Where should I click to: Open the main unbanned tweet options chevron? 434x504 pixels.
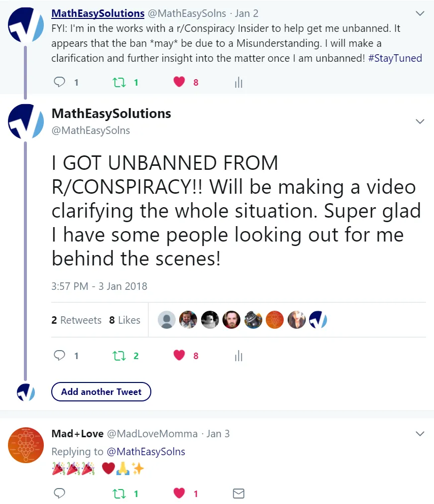click(420, 122)
